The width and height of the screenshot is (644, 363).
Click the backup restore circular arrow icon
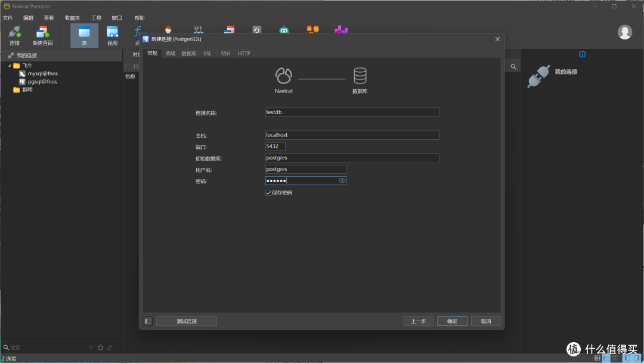(x=256, y=30)
